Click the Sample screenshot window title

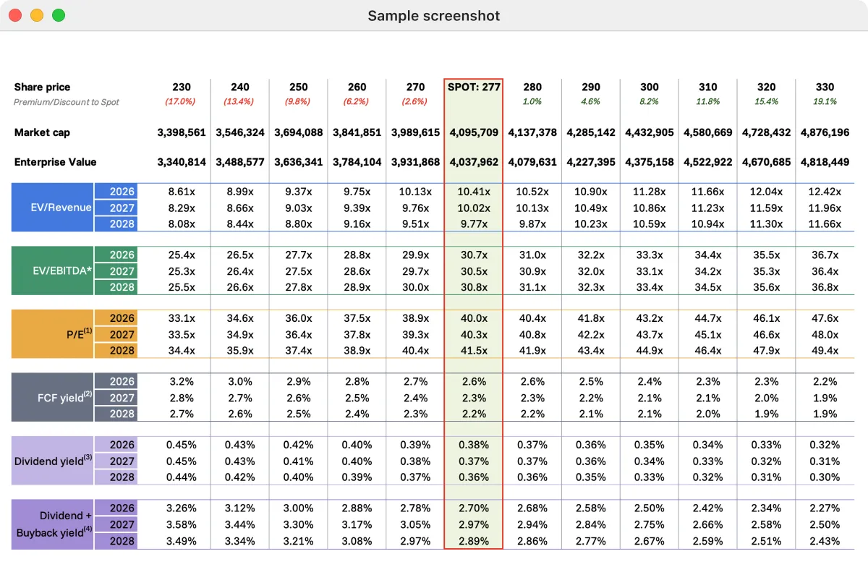[433, 15]
